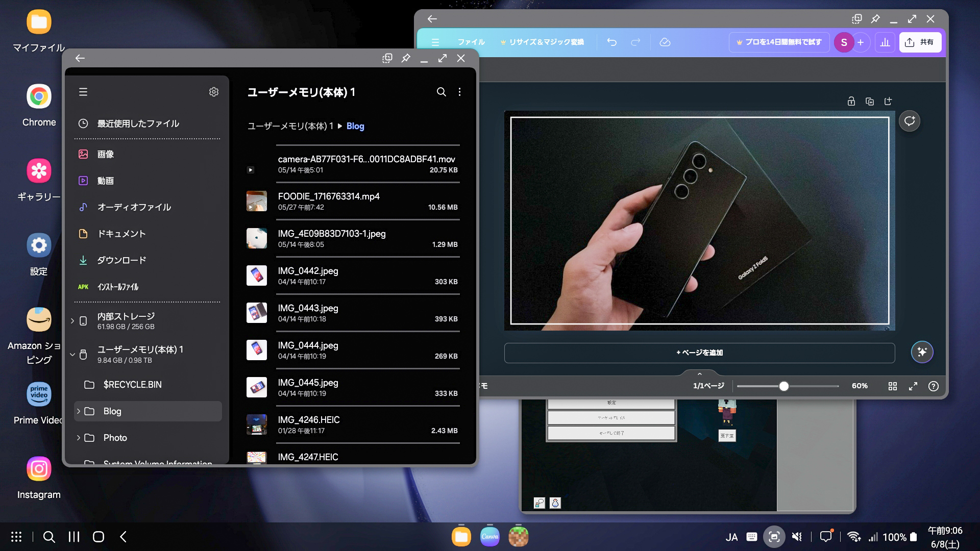
Task: Launch Minecraft from the taskbar
Action: pos(519,537)
